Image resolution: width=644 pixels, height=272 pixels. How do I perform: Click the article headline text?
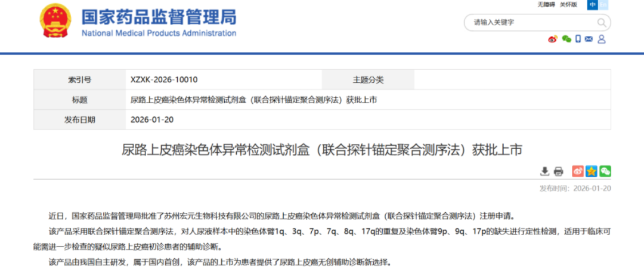click(x=322, y=150)
